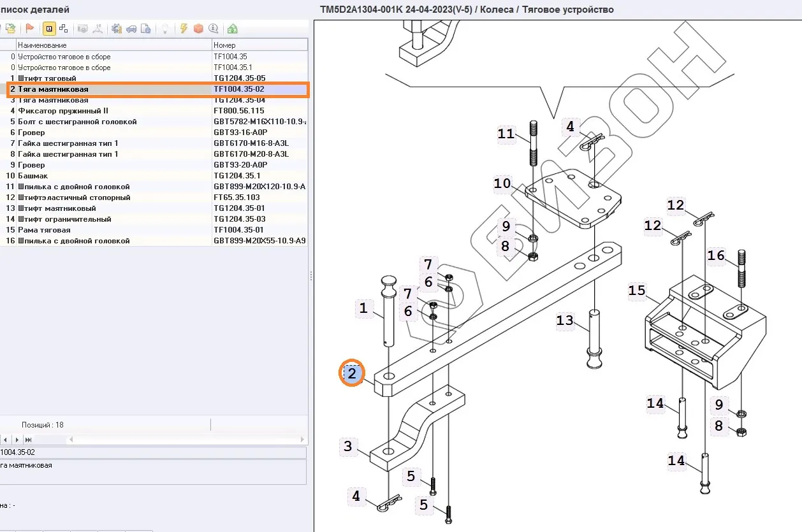This screenshot has height=532, width=802.
Task: Click callout number 13 on diagram
Action: pyautogui.click(x=565, y=320)
